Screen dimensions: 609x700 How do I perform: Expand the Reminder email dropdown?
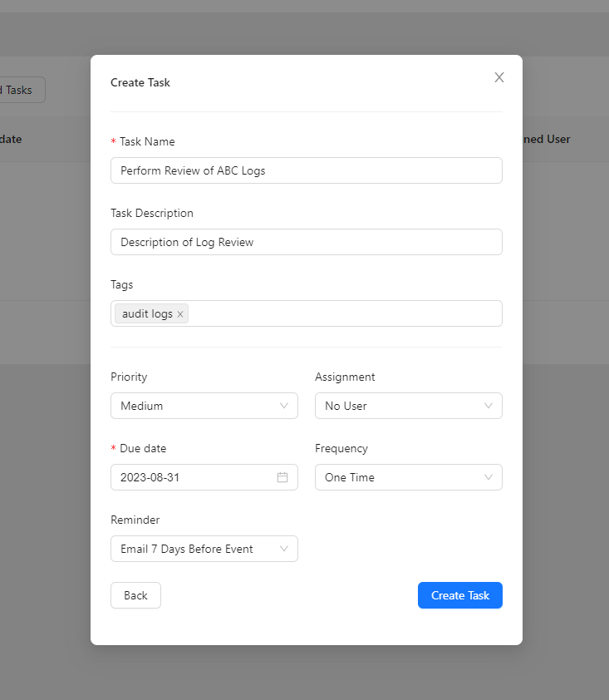(204, 549)
